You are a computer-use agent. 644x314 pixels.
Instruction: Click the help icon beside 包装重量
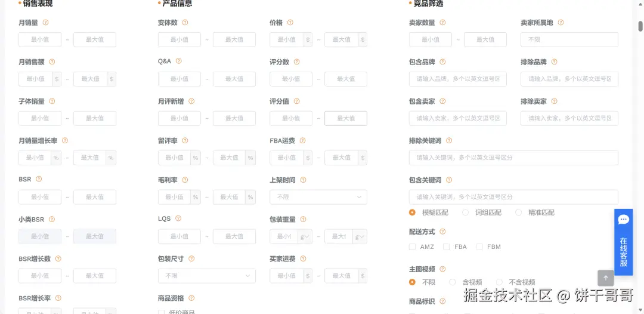tap(304, 220)
